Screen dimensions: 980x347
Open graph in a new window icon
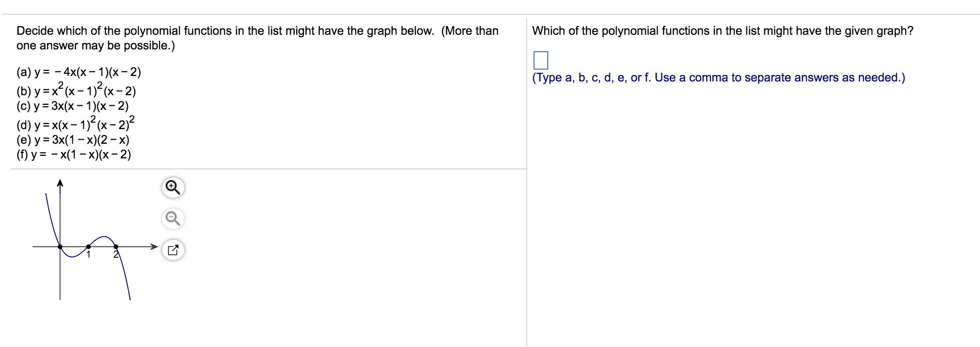pos(173,249)
